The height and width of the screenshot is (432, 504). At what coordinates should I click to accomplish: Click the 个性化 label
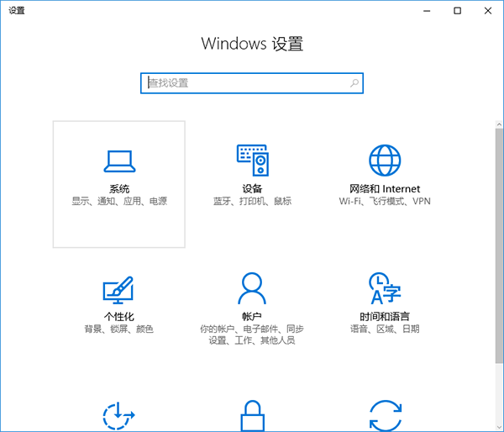119,317
